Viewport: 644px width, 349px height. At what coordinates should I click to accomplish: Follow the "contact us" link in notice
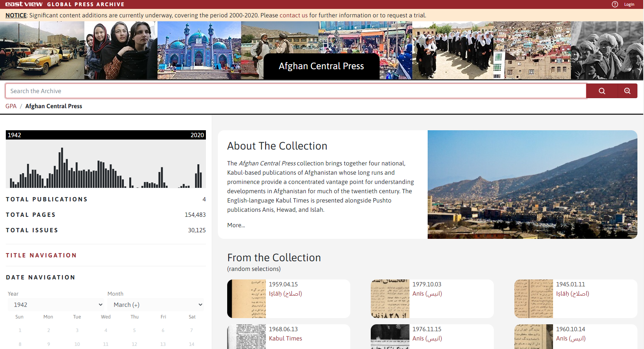293,15
